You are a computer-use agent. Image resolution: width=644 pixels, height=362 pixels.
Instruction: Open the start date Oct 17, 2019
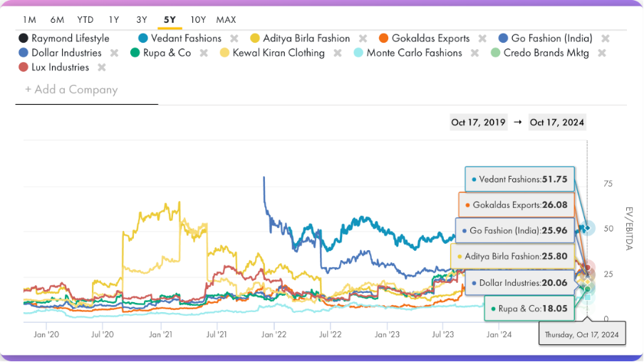click(478, 122)
